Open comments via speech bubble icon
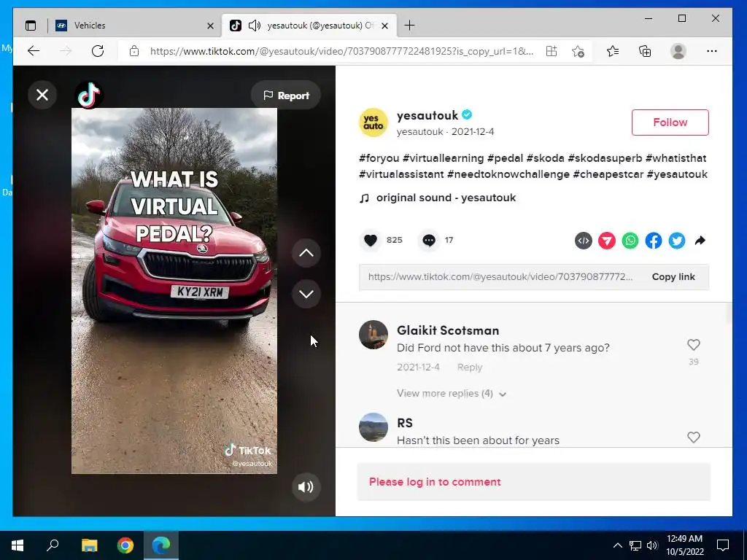 (x=429, y=240)
